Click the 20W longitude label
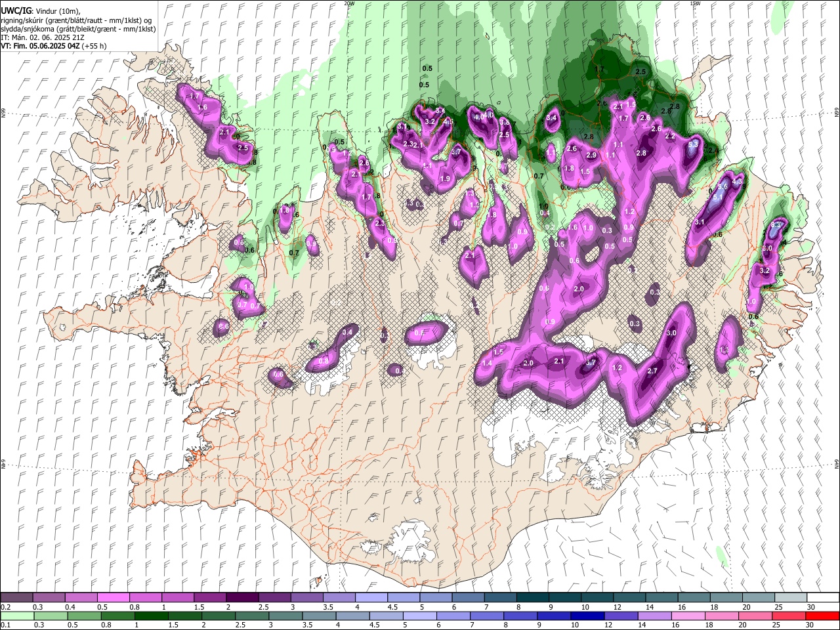 coord(349,3)
